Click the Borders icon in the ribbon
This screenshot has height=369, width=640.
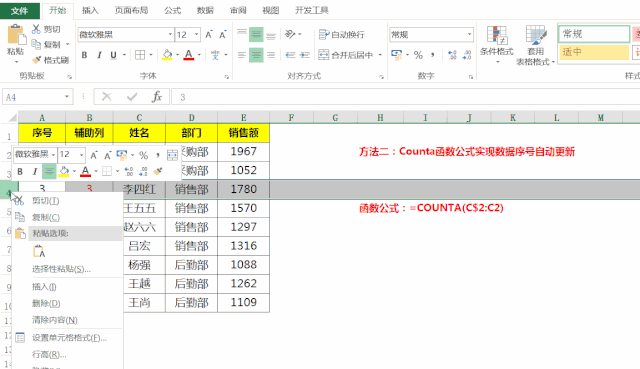[x=140, y=55]
